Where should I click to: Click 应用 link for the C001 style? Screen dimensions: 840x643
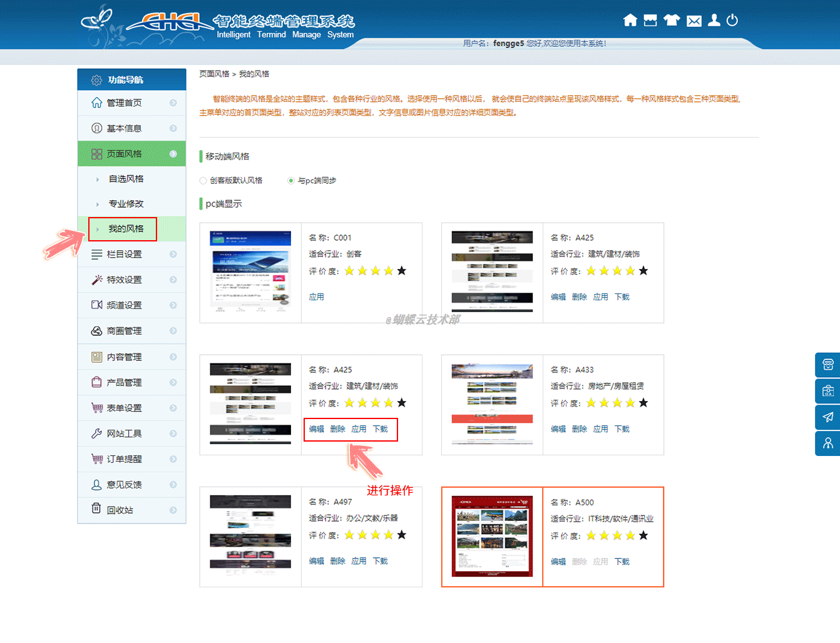[316, 297]
